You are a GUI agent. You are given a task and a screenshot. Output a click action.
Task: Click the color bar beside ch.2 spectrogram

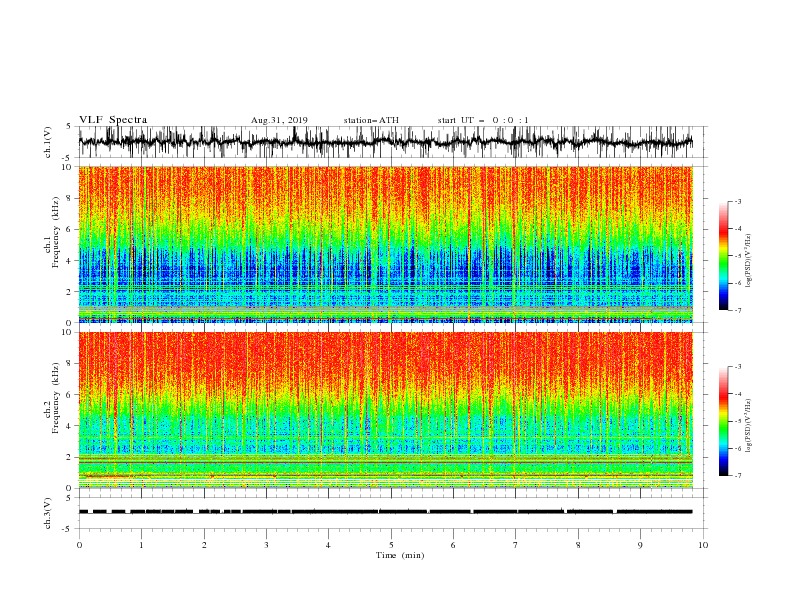(724, 421)
